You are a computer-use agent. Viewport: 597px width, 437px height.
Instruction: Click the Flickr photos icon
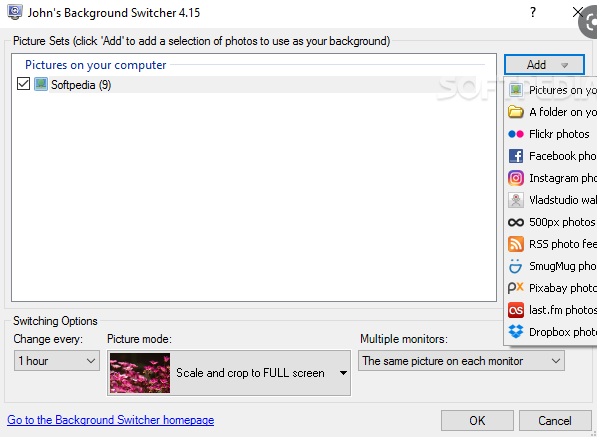click(x=516, y=134)
